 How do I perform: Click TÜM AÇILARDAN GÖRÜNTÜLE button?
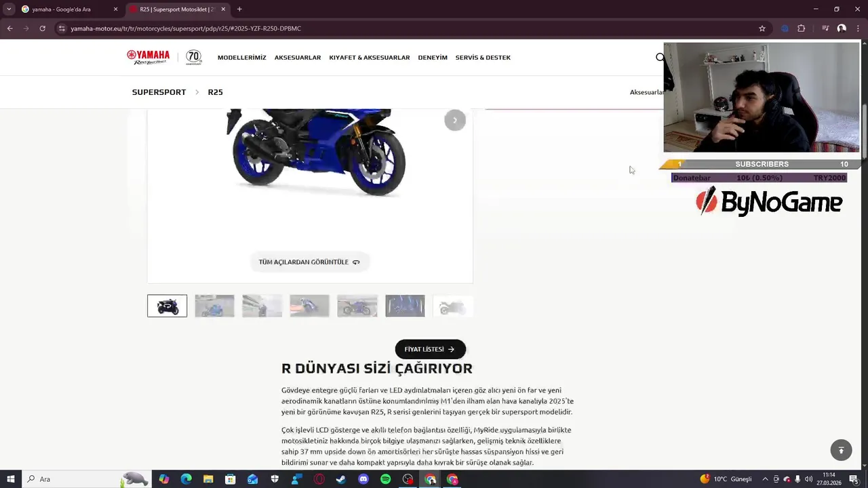click(x=309, y=262)
